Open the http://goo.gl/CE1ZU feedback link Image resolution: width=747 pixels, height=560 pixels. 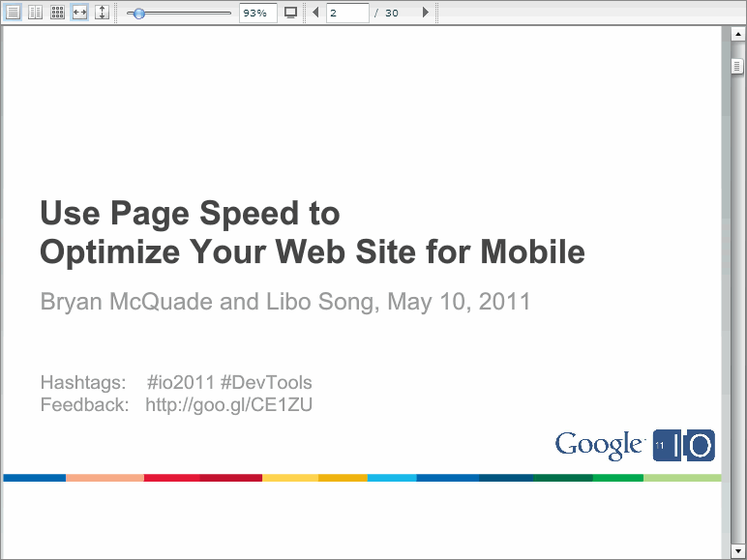[x=228, y=404]
